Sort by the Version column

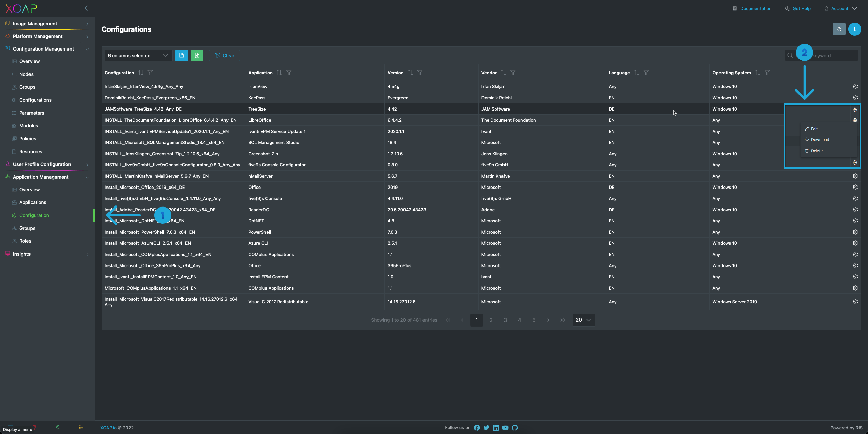pyautogui.click(x=410, y=73)
